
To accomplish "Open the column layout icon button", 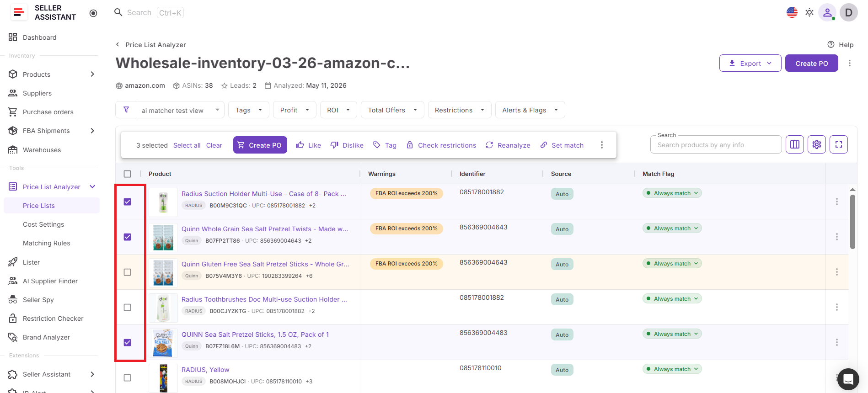I will pos(795,144).
